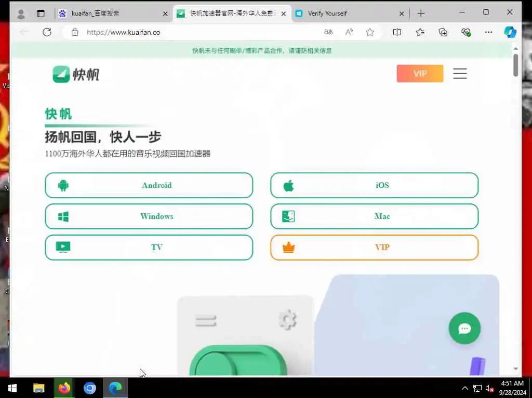The height and width of the screenshot is (398, 532).
Task: Show hidden system tray icons
Action: pos(465,388)
